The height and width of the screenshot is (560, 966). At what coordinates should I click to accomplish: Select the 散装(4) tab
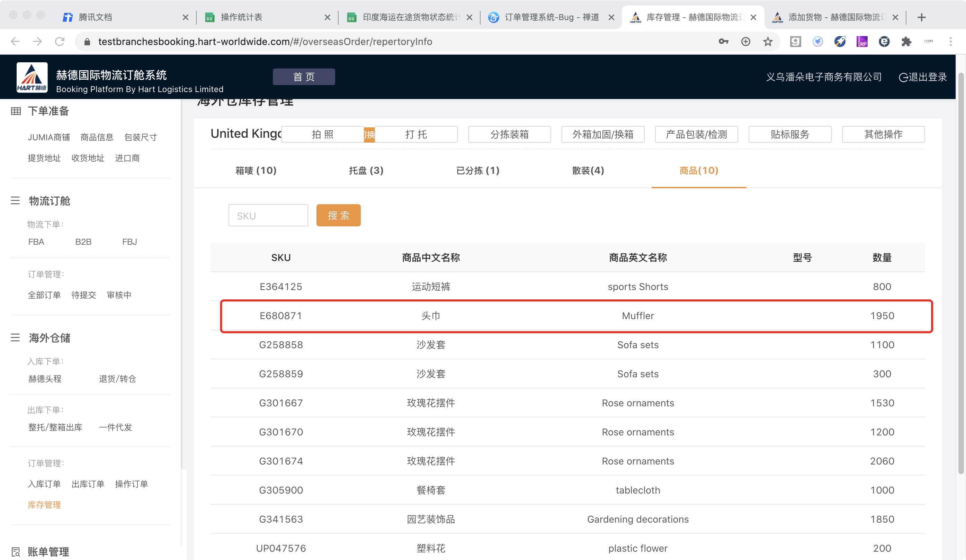click(x=588, y=171)
